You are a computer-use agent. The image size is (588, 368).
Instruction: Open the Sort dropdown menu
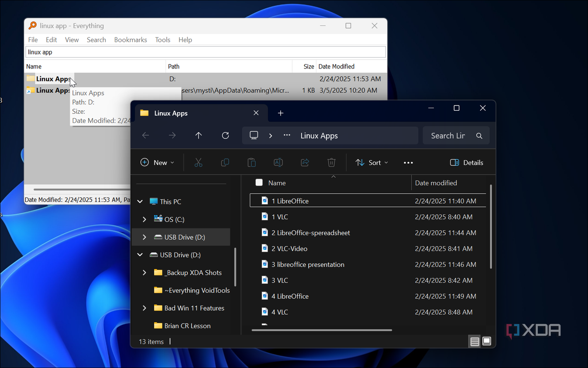pyautogui.click(x=371, y=163)
